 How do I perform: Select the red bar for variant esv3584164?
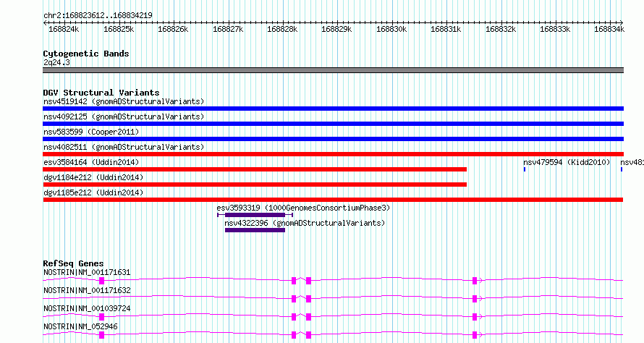[255, 169]
